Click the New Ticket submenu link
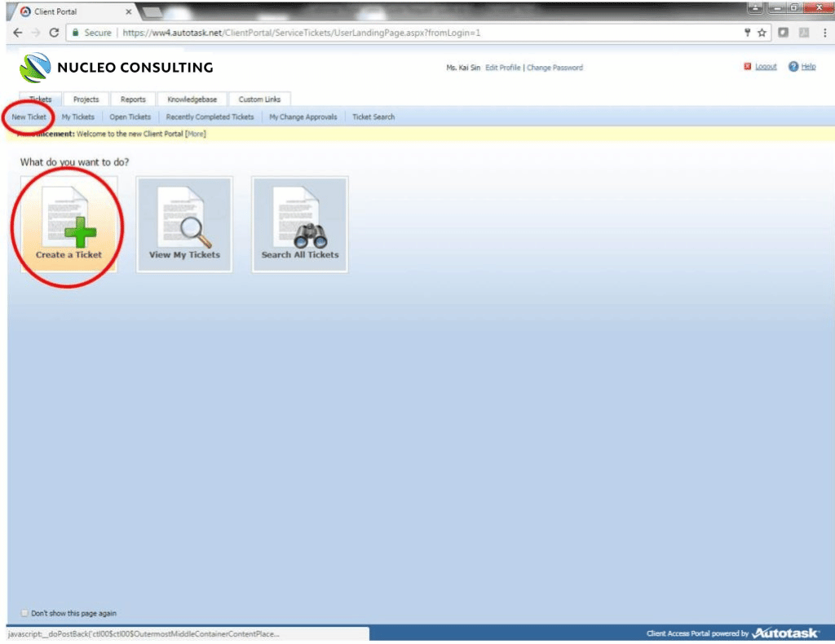 29,117
